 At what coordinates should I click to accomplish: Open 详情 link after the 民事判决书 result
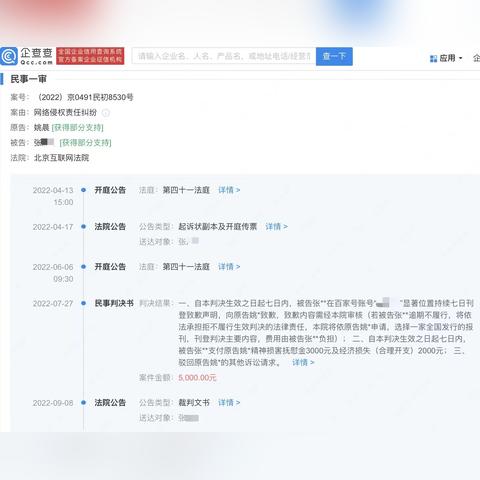(x=303, y=362)
